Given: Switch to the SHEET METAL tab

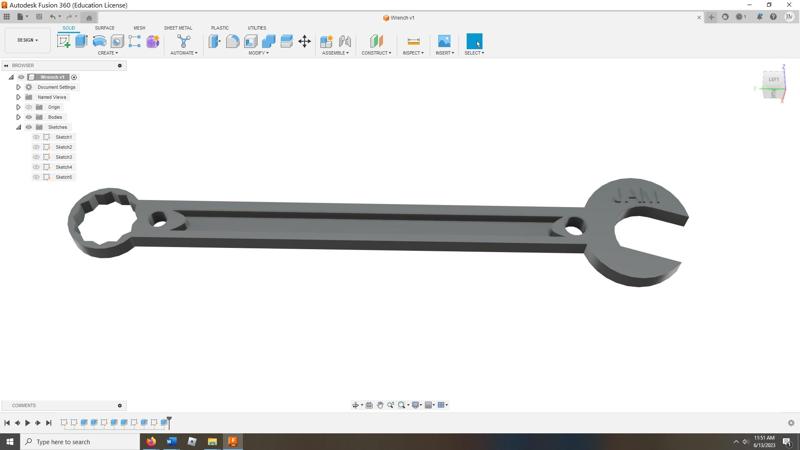Looking at the screenshot, I should pyautogui.click(x=178, y=28).
